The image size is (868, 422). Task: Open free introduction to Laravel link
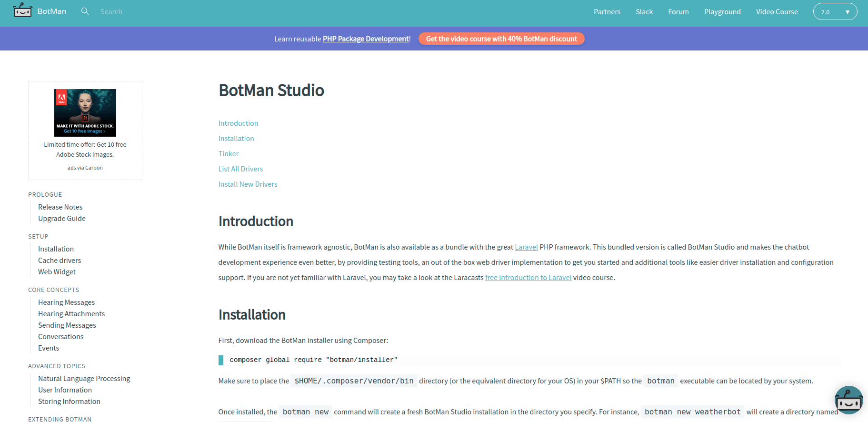tap(528, 278)
